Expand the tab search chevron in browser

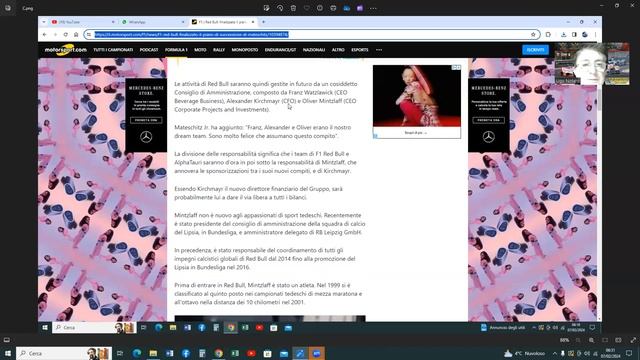click(44, 22)
